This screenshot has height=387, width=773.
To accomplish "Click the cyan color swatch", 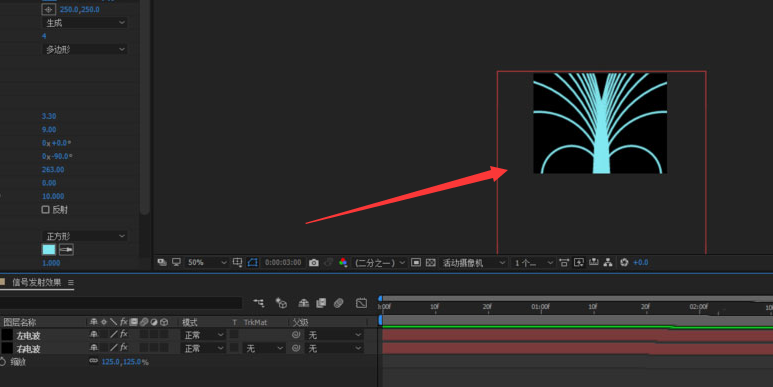I will [49, 249].
